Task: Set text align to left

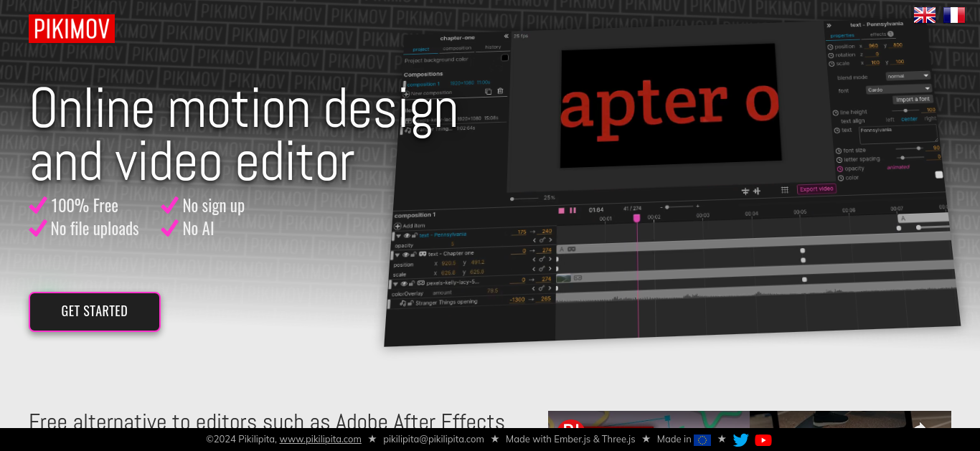Action: 890,120
